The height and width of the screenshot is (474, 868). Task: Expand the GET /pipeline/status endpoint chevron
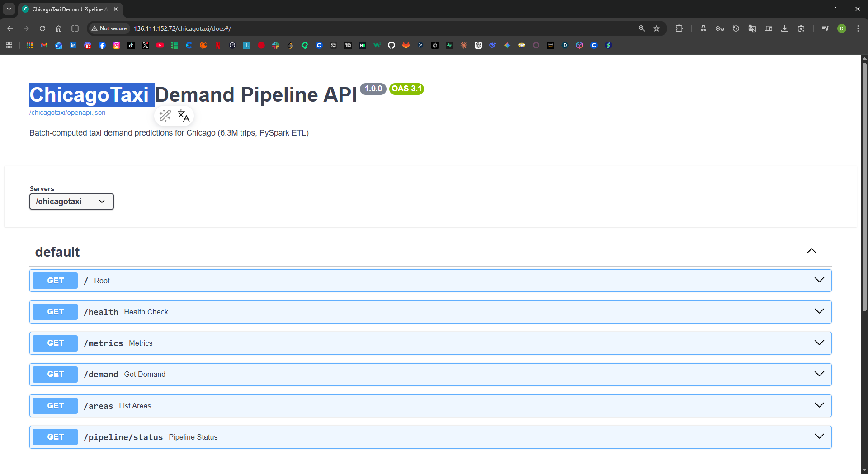tap(819, 436)
